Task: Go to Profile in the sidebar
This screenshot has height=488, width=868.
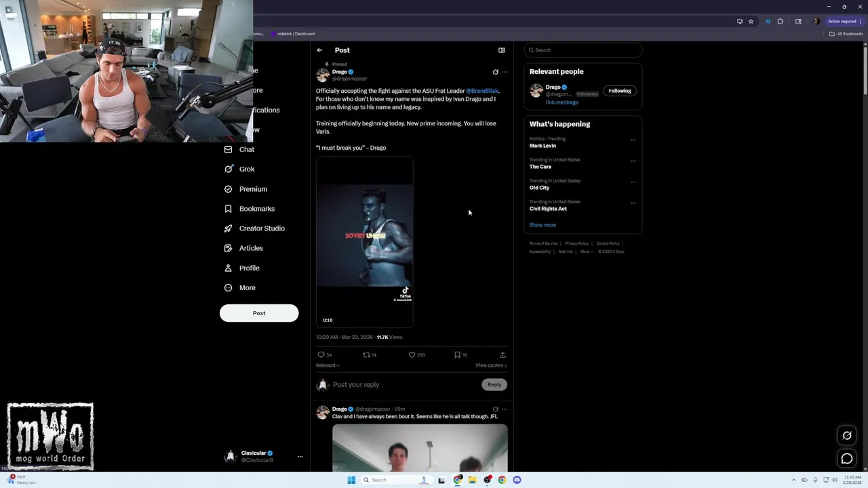Action: [x=242, y=268]
